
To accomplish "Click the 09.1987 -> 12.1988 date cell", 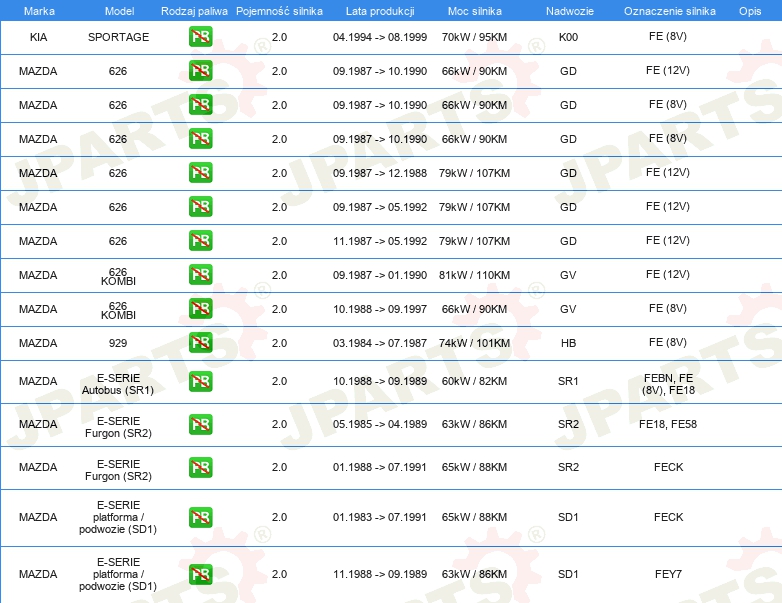I will [380, 173].
